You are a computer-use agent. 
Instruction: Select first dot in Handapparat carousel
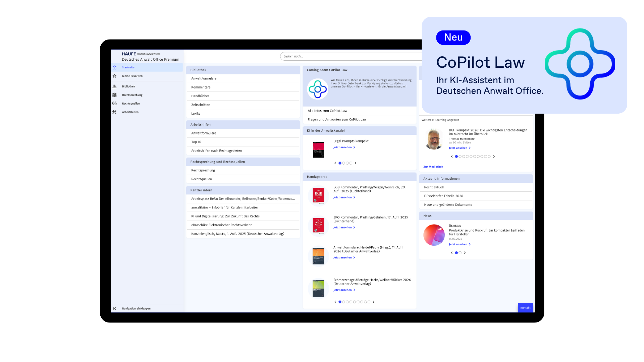(340, 302)
